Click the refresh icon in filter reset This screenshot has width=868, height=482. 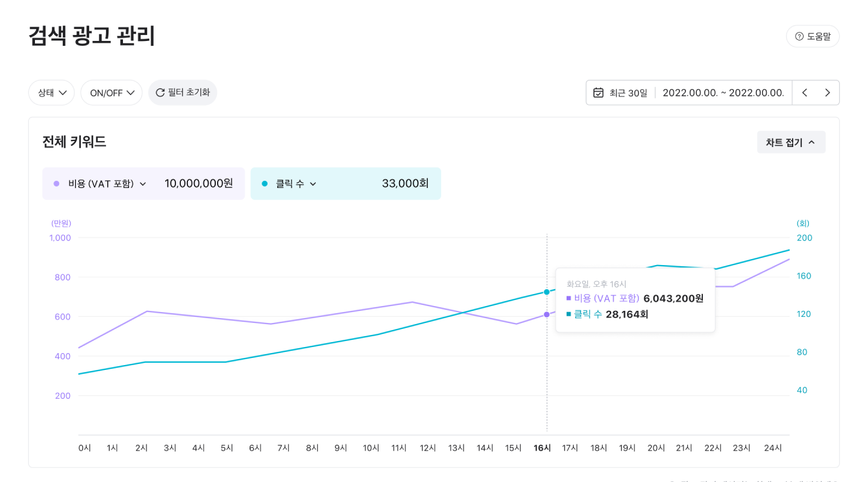coord(160,93)
